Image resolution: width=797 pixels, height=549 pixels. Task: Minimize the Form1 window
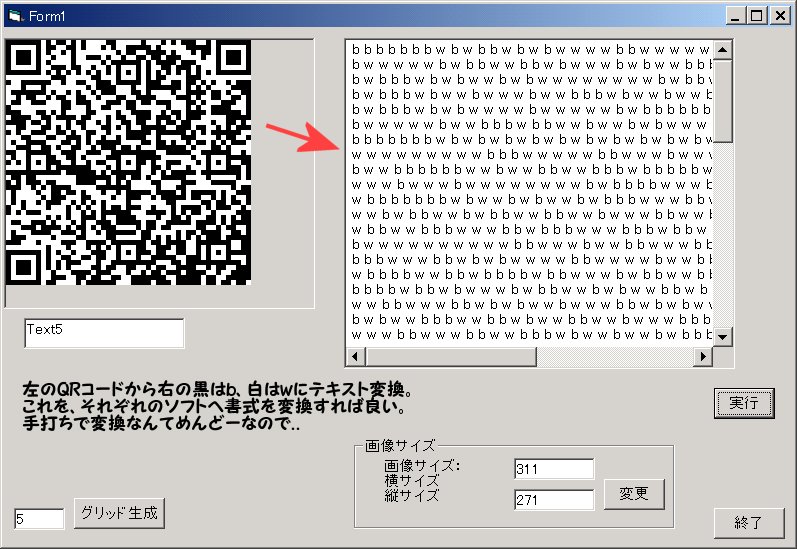735,16
